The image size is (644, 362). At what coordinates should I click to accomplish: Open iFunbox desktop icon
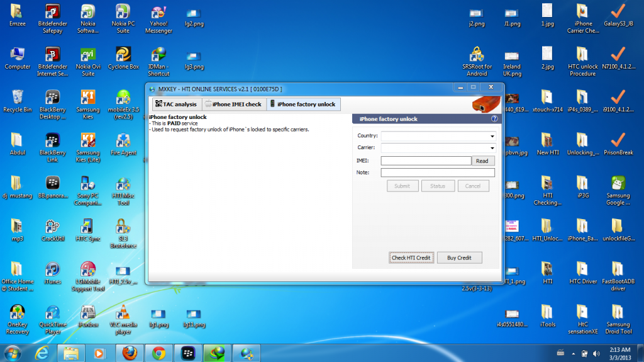click(88, 316)
